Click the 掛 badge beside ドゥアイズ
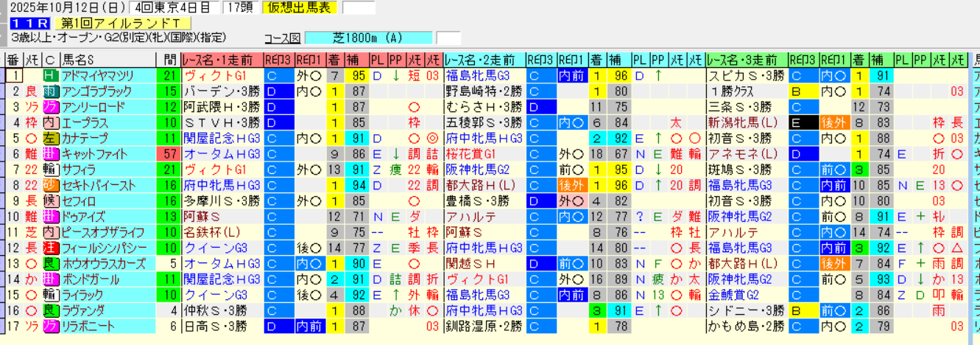The image size is (980, 345). click(51, 217)
